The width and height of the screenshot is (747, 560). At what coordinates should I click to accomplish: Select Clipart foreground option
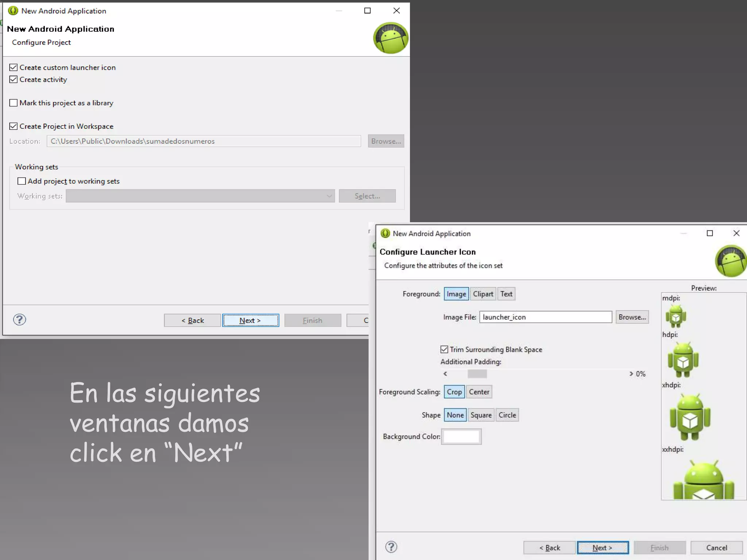tap(483, 294)
